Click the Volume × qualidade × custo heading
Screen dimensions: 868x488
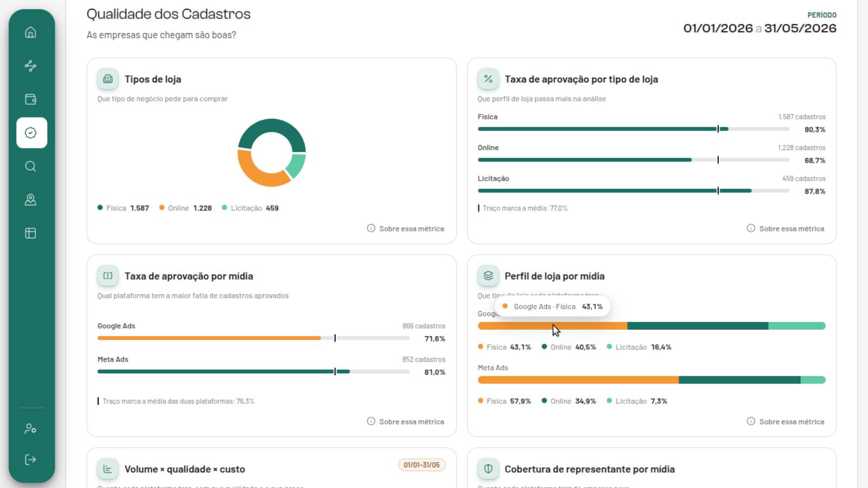point(185,470)
